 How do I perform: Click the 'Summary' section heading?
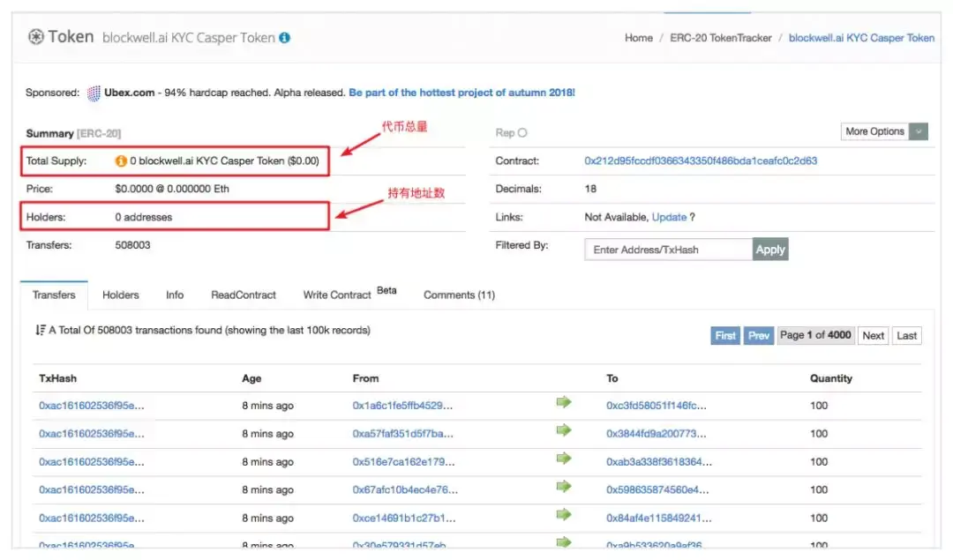pyautogui.click(x=49, y=133)
